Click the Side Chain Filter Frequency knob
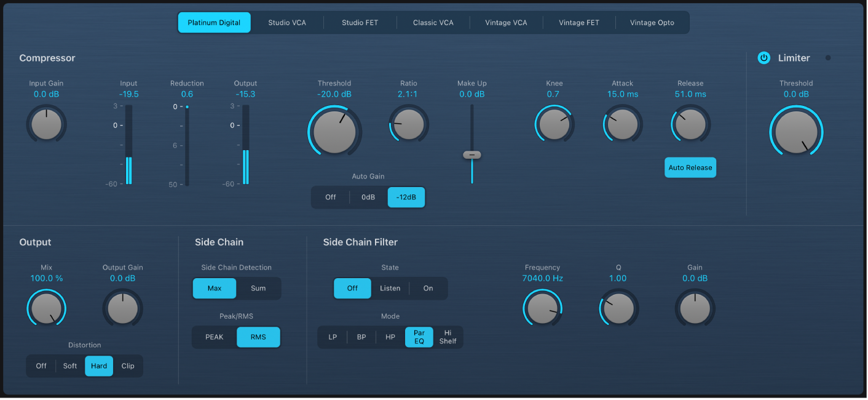The height and width of the screenshot is (400, 868). (542, 308)
